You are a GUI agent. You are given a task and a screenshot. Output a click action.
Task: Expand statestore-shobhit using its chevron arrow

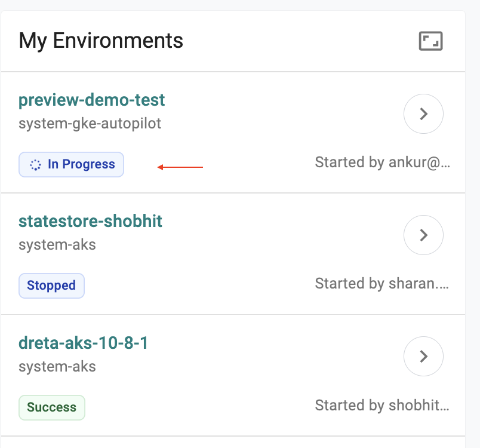click(423, 235)
